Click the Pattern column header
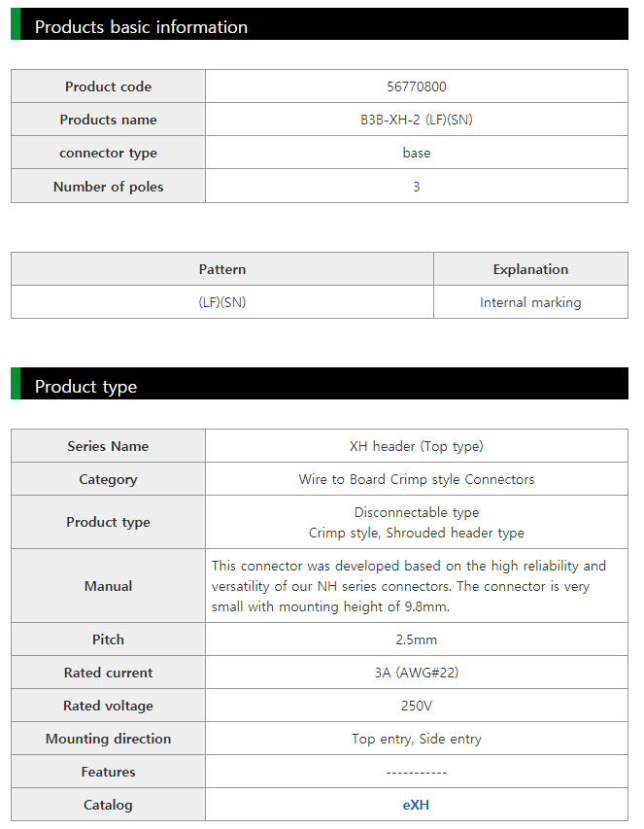The image size is (644, 829). (x=222, y=269)
